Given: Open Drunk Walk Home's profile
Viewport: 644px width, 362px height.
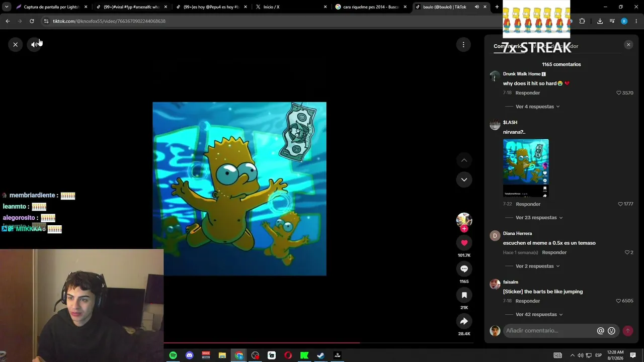Looking at the screenshot, I should point(522,74).
